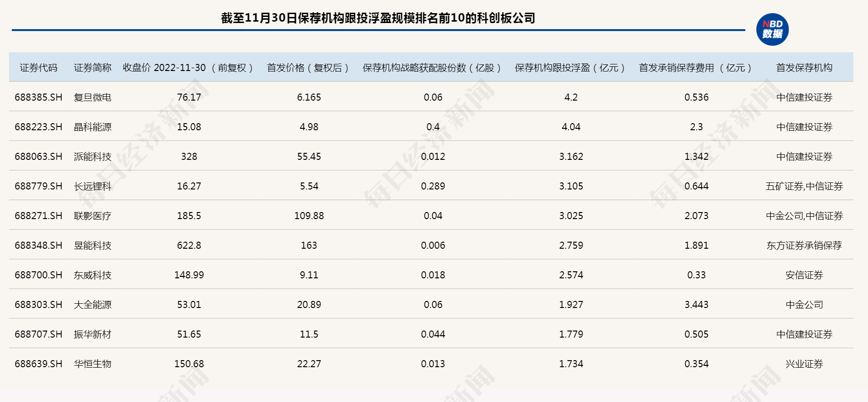Click allocated shares value 0.012
This screenshot has width=868, height=402.
(x=433, y=157)
